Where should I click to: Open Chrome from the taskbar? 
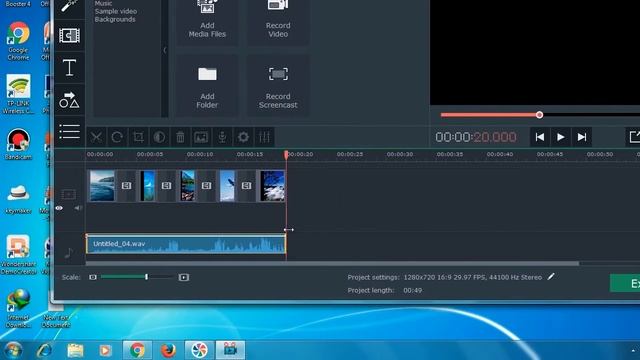(x=137, y=350)
